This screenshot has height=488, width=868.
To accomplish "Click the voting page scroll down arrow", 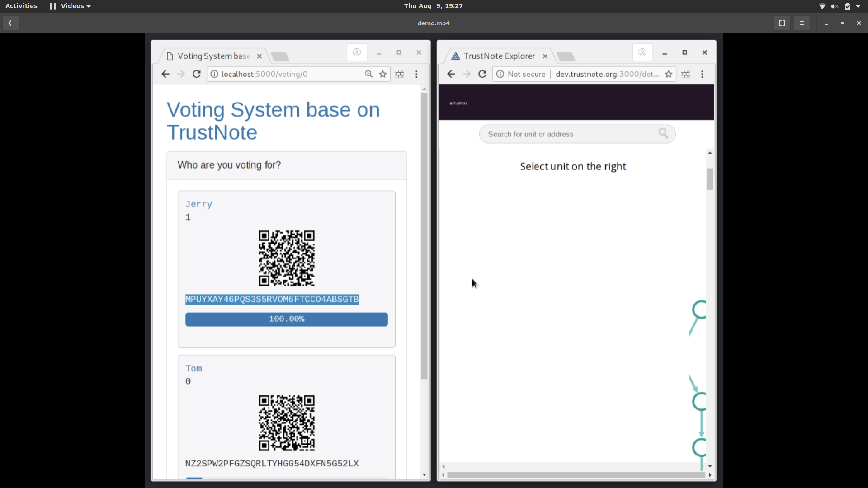I will pos(424,474).
